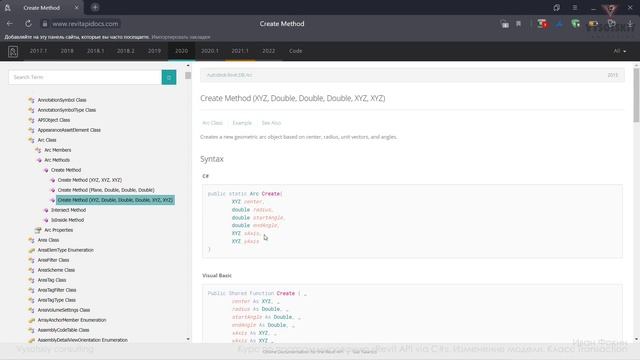Switch to the 2019 version tab

[154, 51]
